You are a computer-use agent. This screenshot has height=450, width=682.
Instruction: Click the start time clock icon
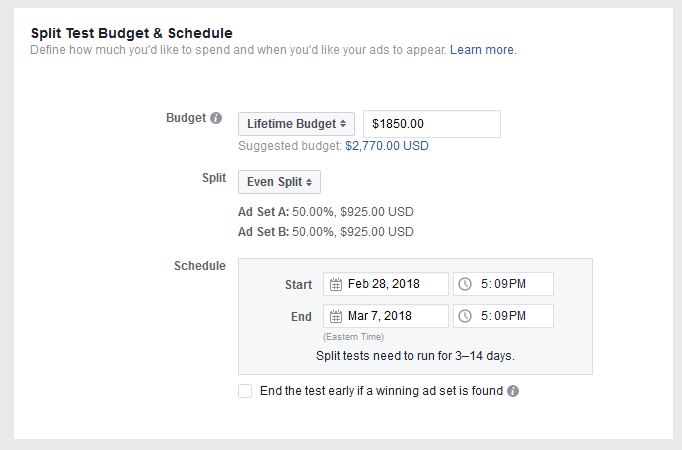(x=465, y=284)
